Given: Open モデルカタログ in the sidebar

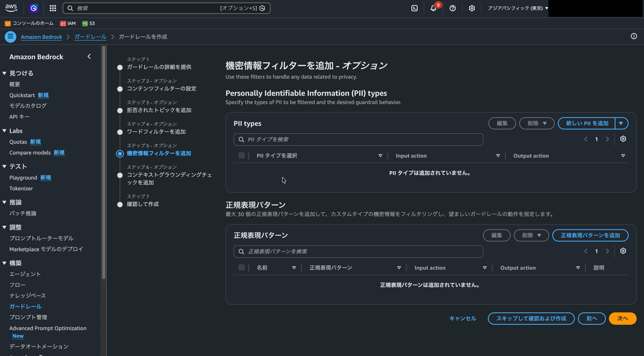Looking at the screenshot, I should point(28,106).
